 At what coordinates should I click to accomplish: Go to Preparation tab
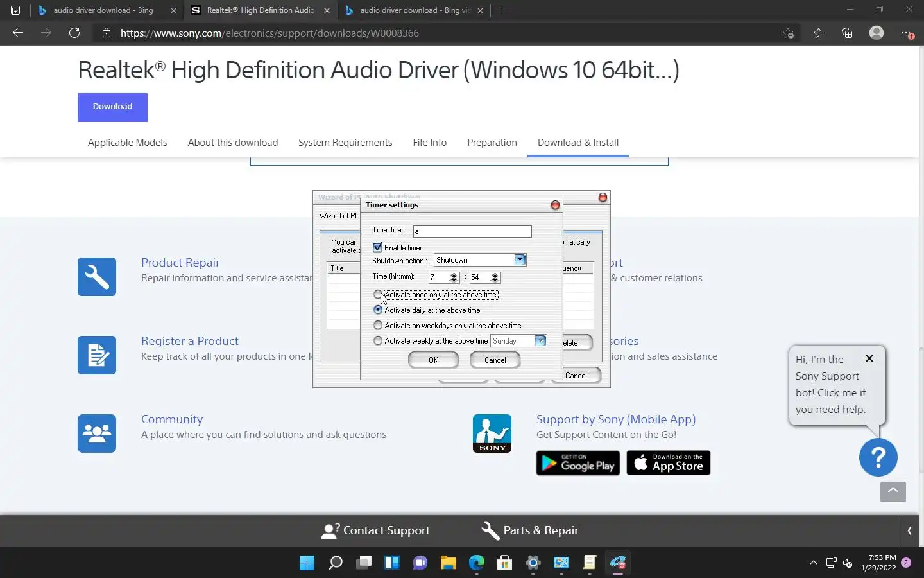pyautogui.click(x=492, y=143)
